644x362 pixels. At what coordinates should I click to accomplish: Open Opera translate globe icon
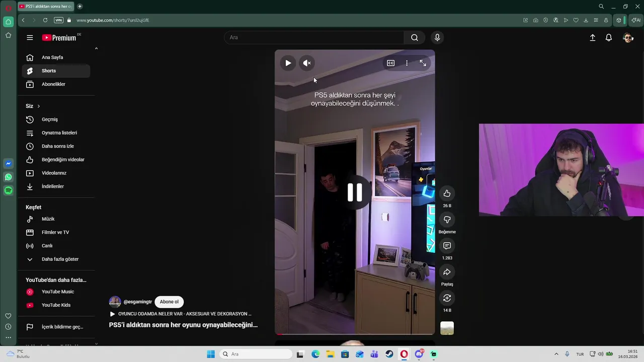(x=555, y=20)
